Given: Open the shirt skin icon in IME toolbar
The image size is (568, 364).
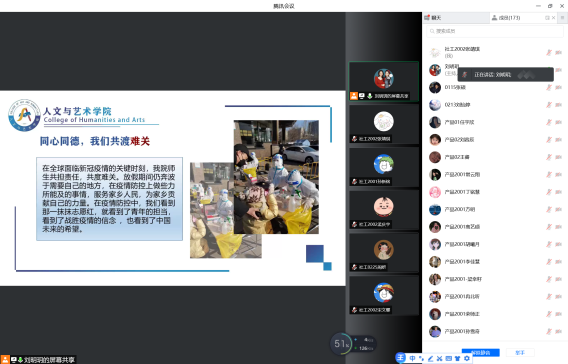Looking at the screenshot, I should click(x=458, y=359).
